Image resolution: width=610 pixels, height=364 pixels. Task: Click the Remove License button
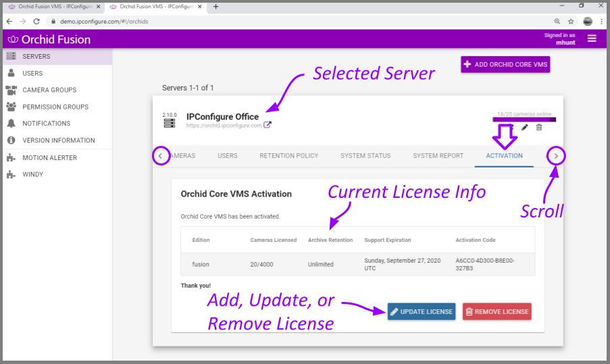[x=497, y=311]
